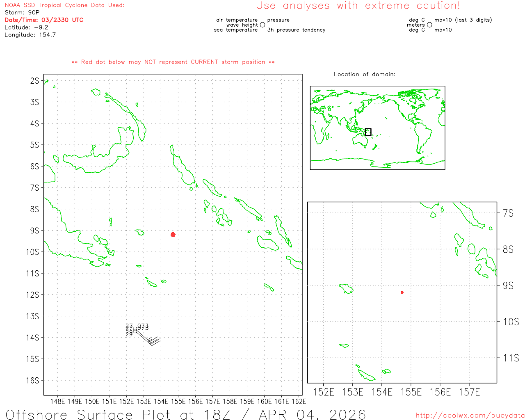Click the 'Location of domain:' caption

coord(364,74)
